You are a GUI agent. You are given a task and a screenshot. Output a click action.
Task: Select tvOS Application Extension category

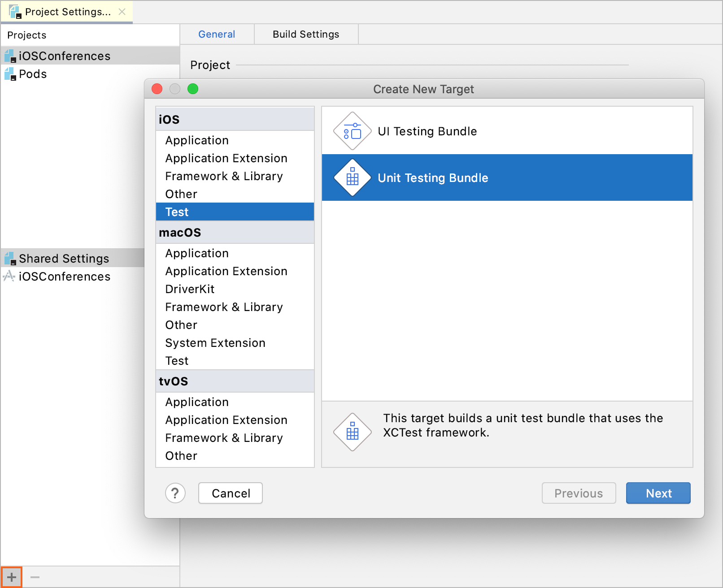(235, 420)
